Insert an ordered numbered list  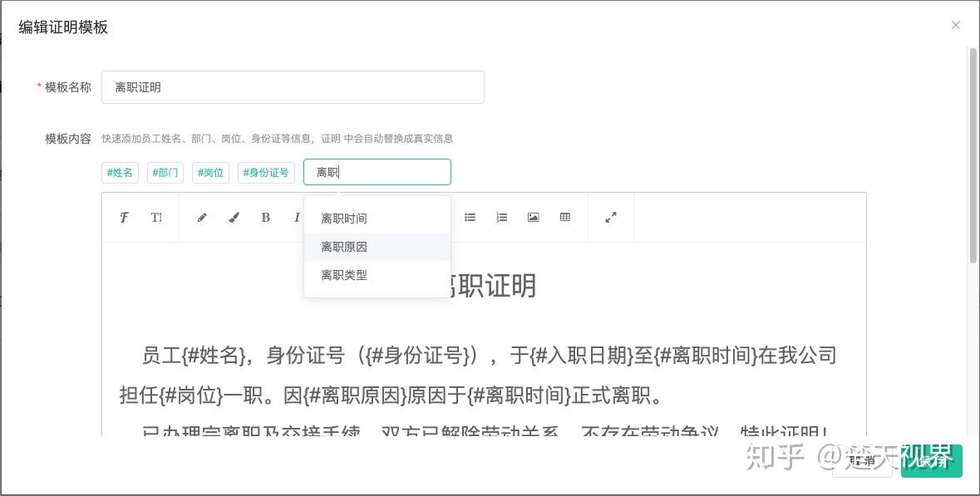pos(502,218)
